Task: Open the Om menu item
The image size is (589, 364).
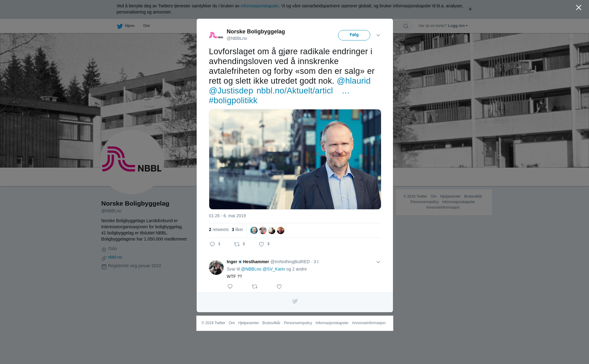Action: (146, 26)
